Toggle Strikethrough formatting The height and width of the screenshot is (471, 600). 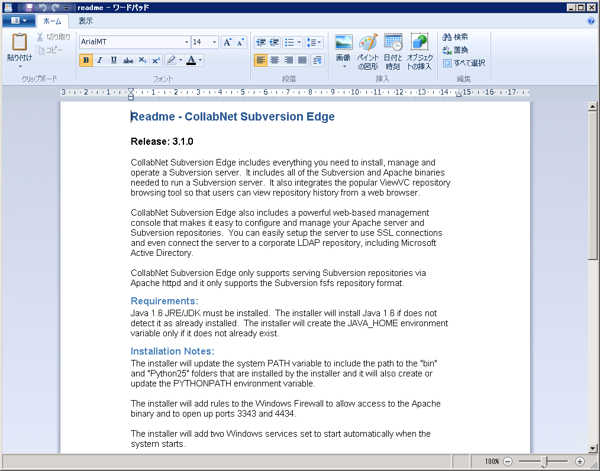128,60
